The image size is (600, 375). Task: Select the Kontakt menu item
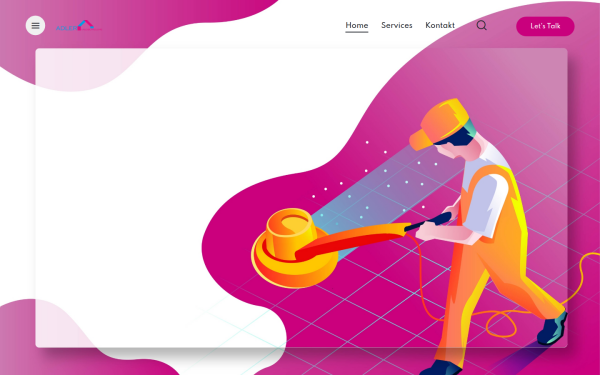click(x=440, y=25)
